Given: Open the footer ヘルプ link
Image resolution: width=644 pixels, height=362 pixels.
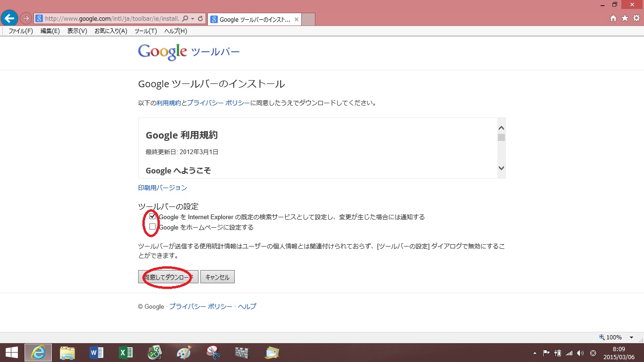Looking at the screenshot, I should 247,306.
